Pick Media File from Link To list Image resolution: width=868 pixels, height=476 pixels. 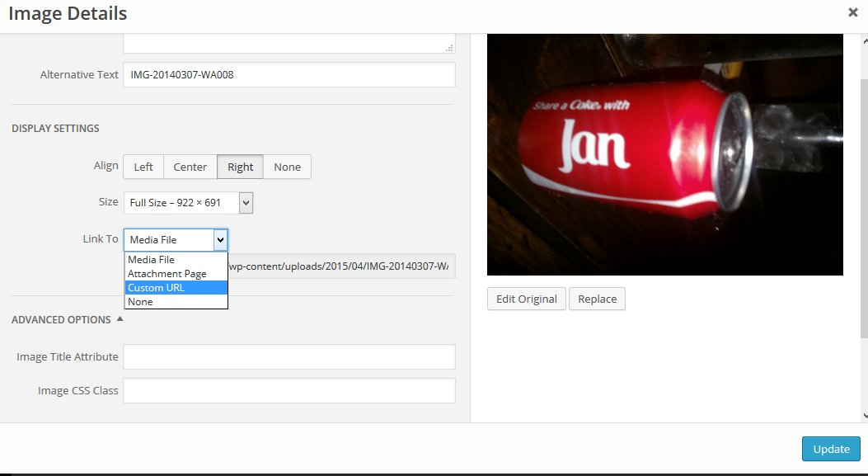point(176,259)
